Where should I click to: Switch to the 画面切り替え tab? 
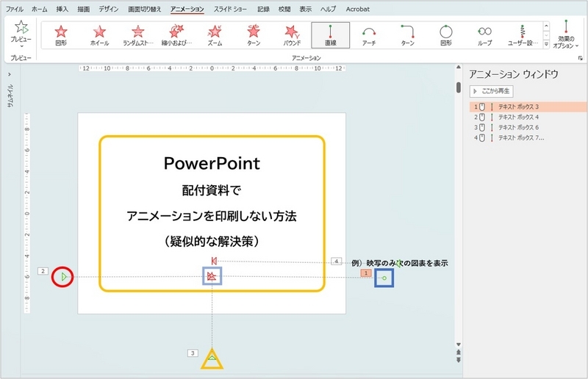click(x=144, y=9)
